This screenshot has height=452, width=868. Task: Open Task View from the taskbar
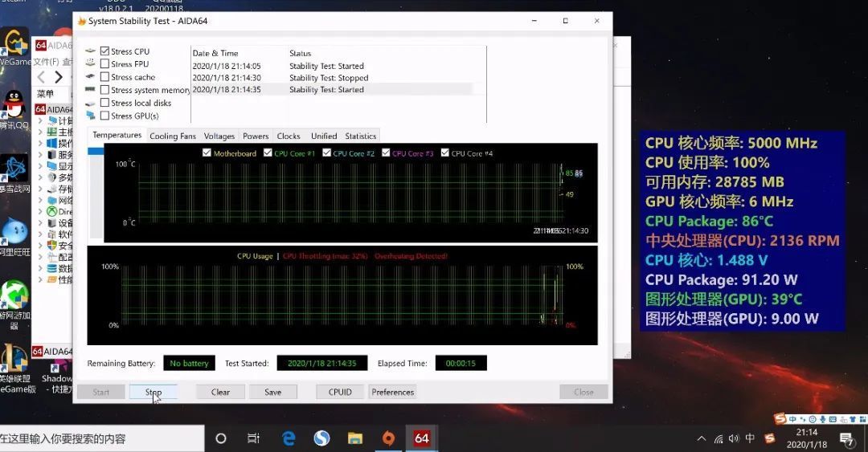coord(253,438)
